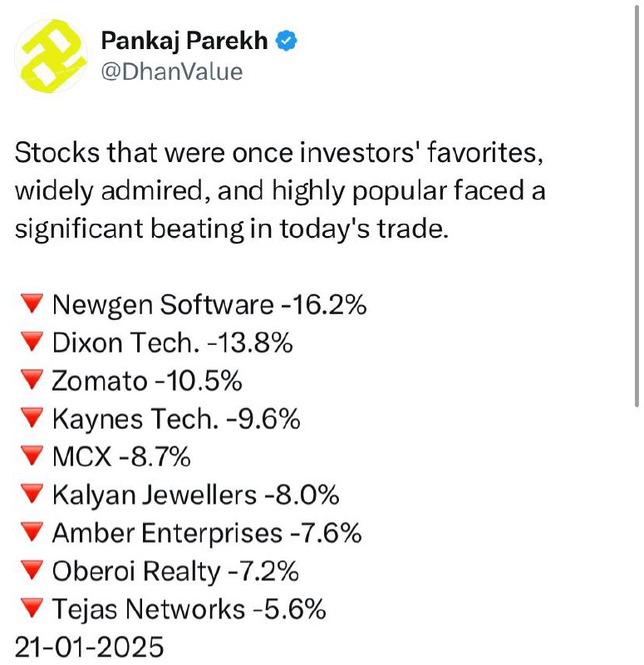Click the tweet's opening paragraph text
Viewport: 644px width, 665px height.
tap(280, 191)
